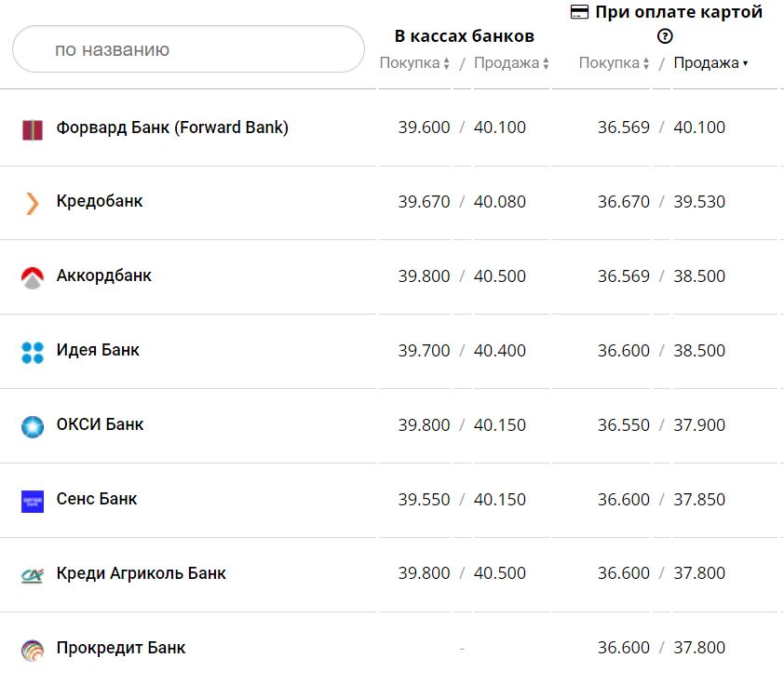Sort by Продажа in bank cash desks

tap(511, 63)
